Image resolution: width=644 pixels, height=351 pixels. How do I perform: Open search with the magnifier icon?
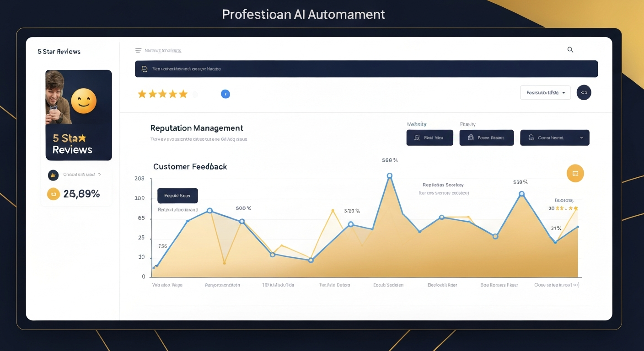click(x=570, y=50)
